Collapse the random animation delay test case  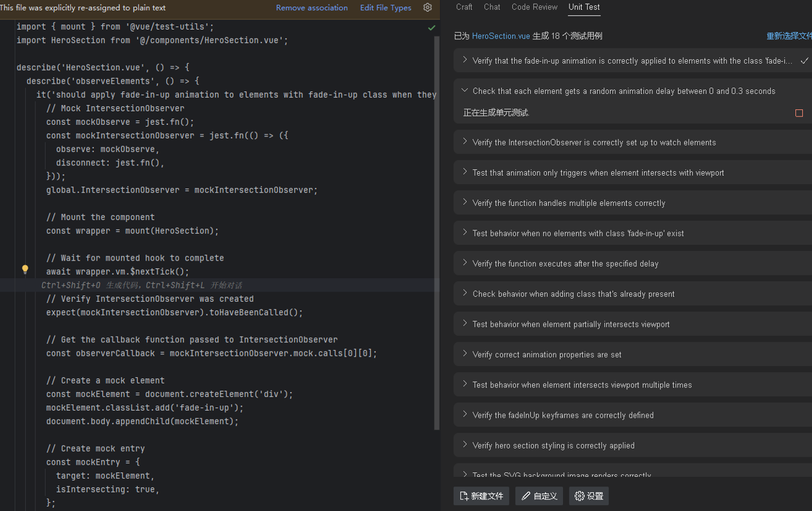pos(465,91)
